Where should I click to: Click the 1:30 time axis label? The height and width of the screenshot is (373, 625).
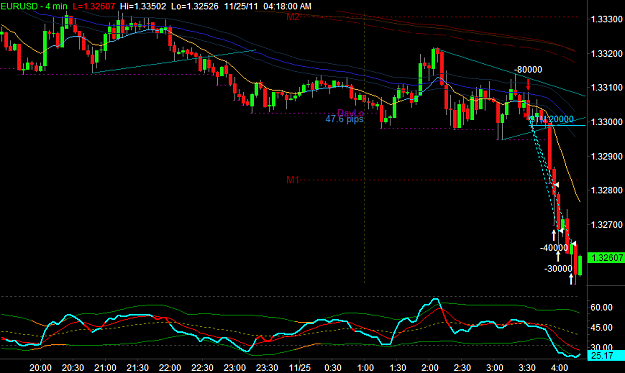[398, 368]
